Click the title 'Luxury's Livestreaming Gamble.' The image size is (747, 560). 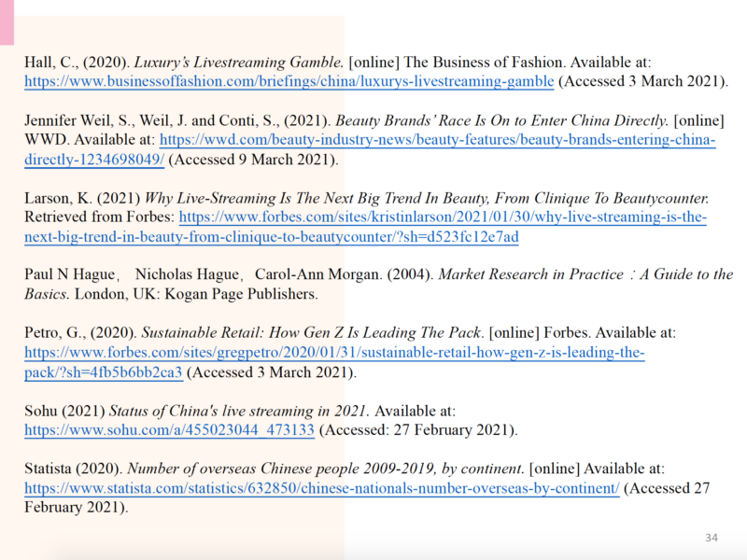tap(238, 63)
